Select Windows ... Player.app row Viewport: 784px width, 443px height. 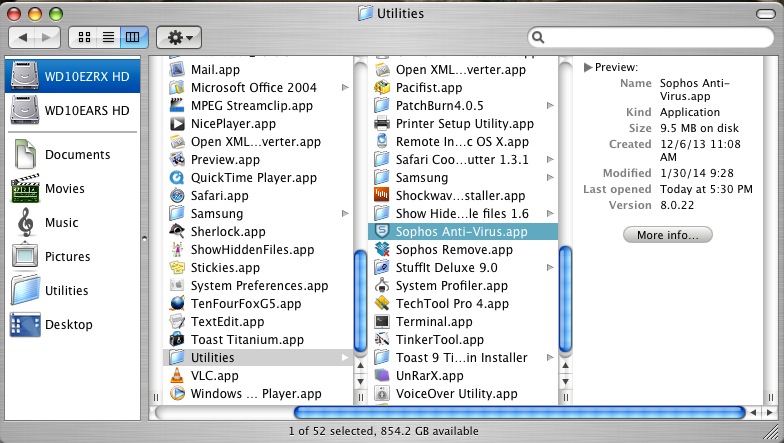[x=258, y=394]
